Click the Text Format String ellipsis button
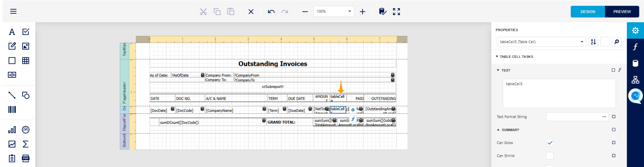Viewport: 644px width, 167px height. 604,116
